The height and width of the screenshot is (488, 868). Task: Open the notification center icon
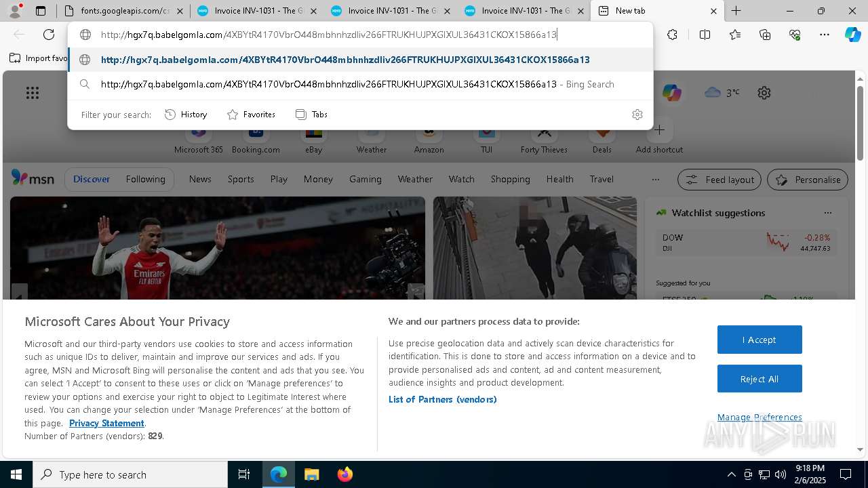[846, 474]
